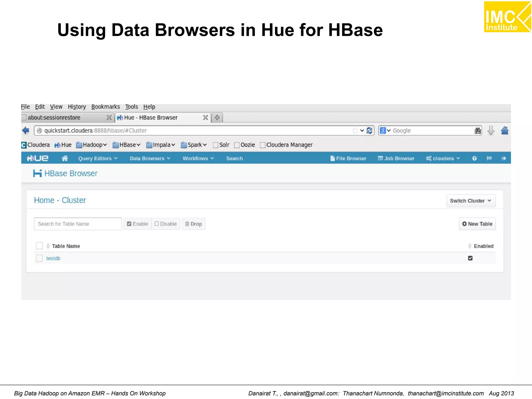Open File Browser in Hue navbar

[348, 158]
